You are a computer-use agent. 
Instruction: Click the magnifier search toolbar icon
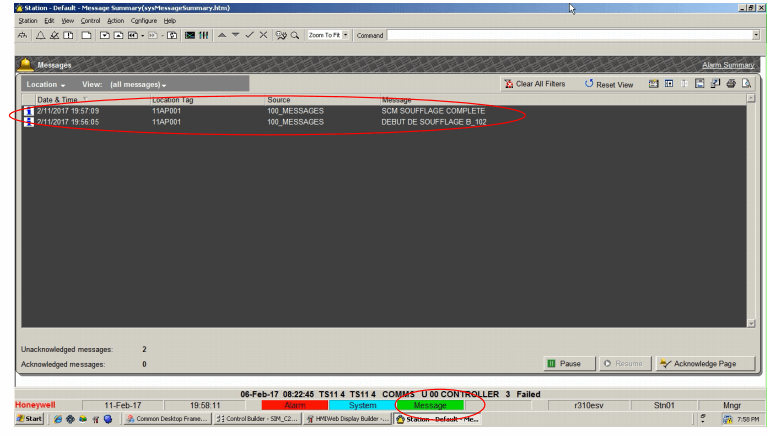(x=295, y=35)
